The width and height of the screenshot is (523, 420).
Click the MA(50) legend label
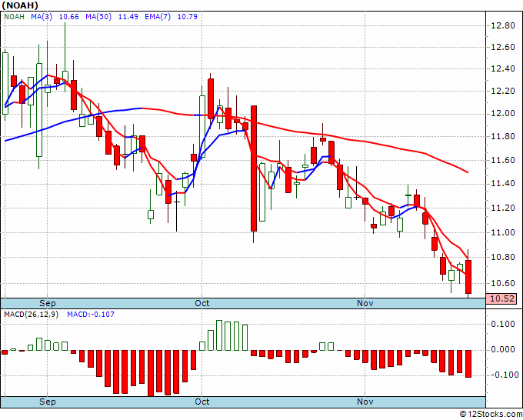point(98,17)
